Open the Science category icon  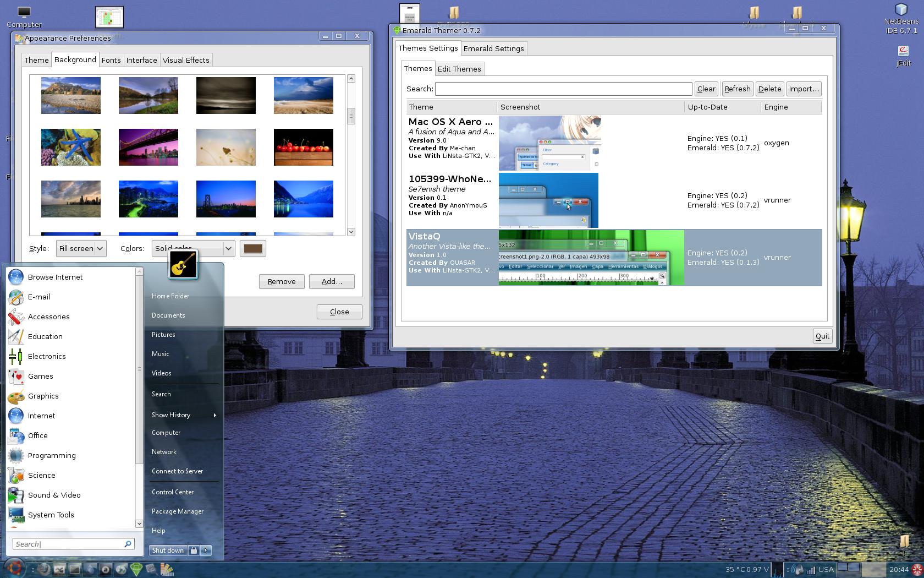16,475
